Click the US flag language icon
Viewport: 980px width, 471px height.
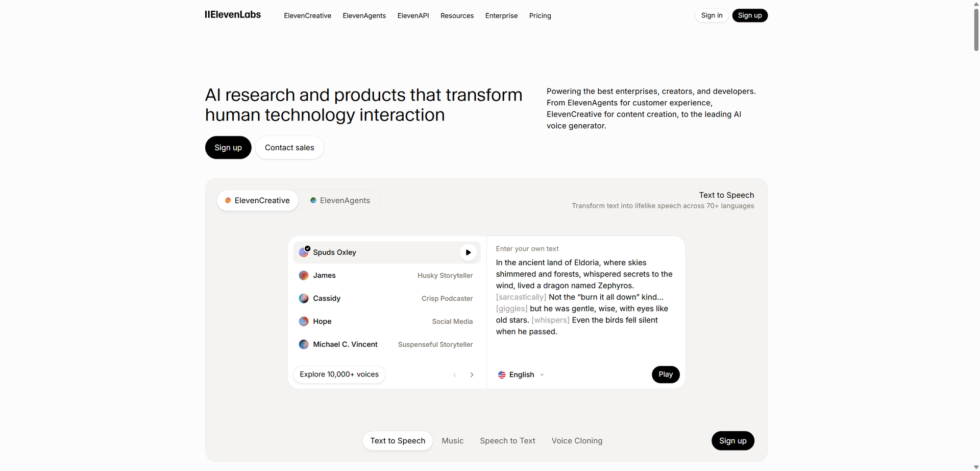502,375
